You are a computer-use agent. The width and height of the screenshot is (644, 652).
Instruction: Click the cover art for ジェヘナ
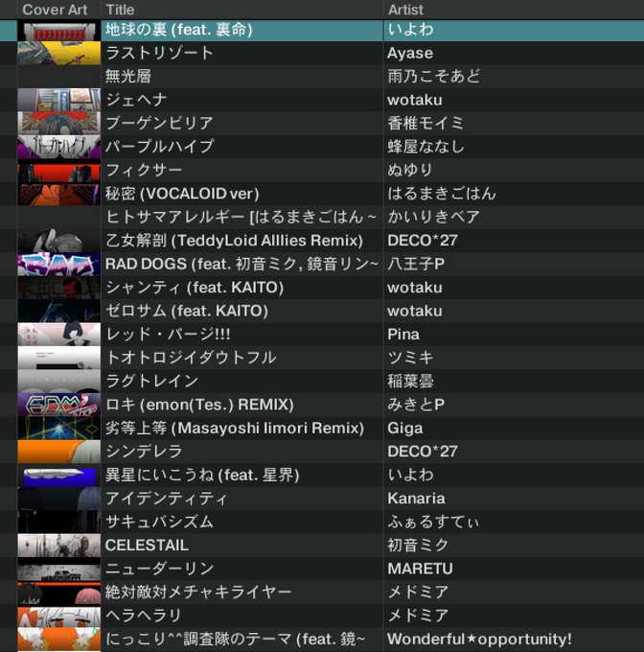pyautogui.click(x=59, y=100)
